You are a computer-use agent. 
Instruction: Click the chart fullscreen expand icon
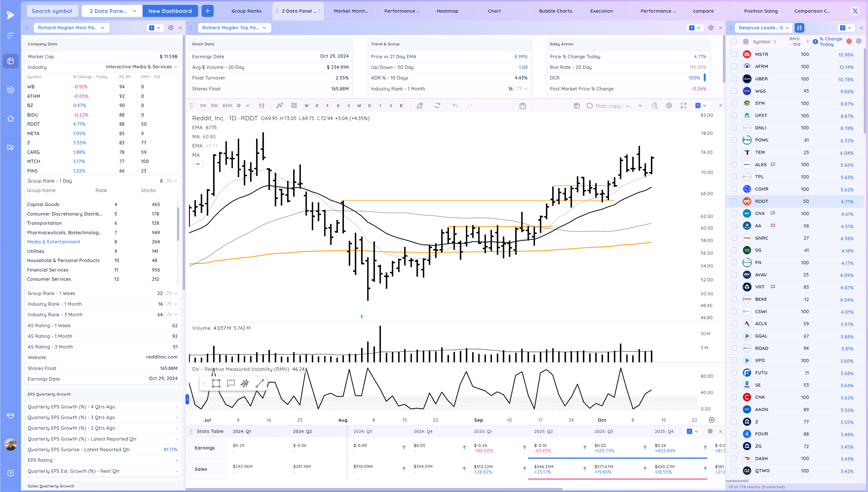683,106
